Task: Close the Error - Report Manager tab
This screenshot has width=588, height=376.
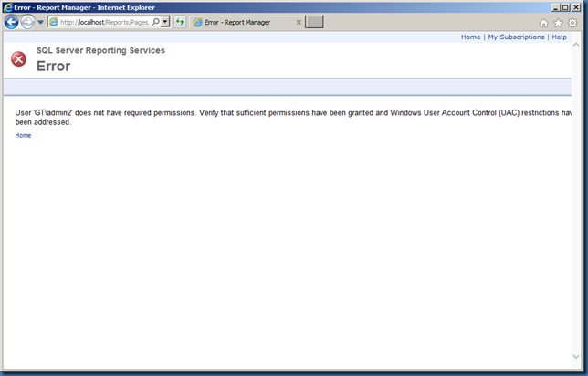Action: (299, 23)
